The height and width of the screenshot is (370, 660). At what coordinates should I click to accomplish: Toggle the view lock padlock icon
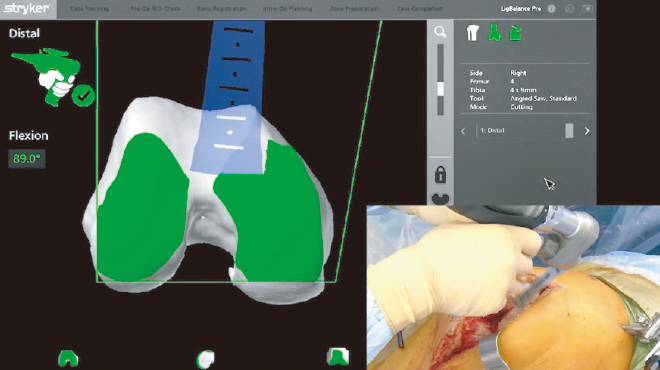(x=440, y=175)
